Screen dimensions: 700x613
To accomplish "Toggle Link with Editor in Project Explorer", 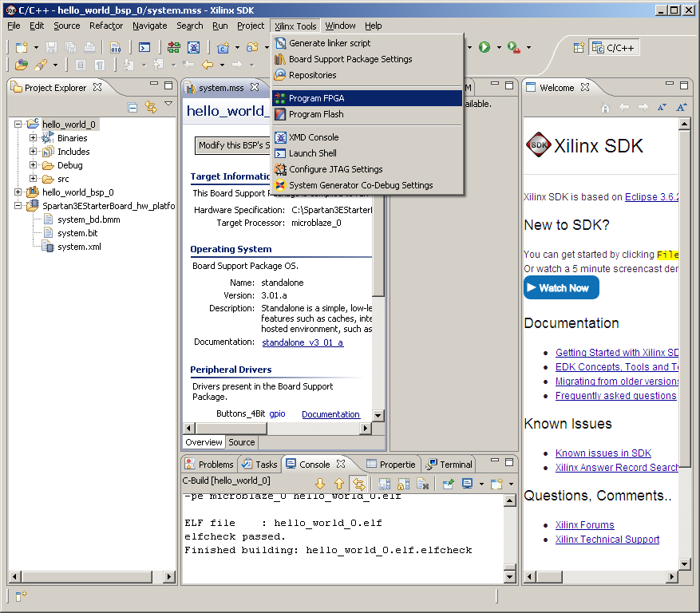I will [151, 107].
